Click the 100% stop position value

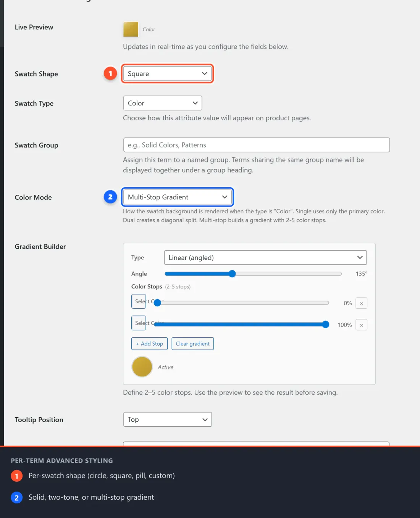pos(344,325)
